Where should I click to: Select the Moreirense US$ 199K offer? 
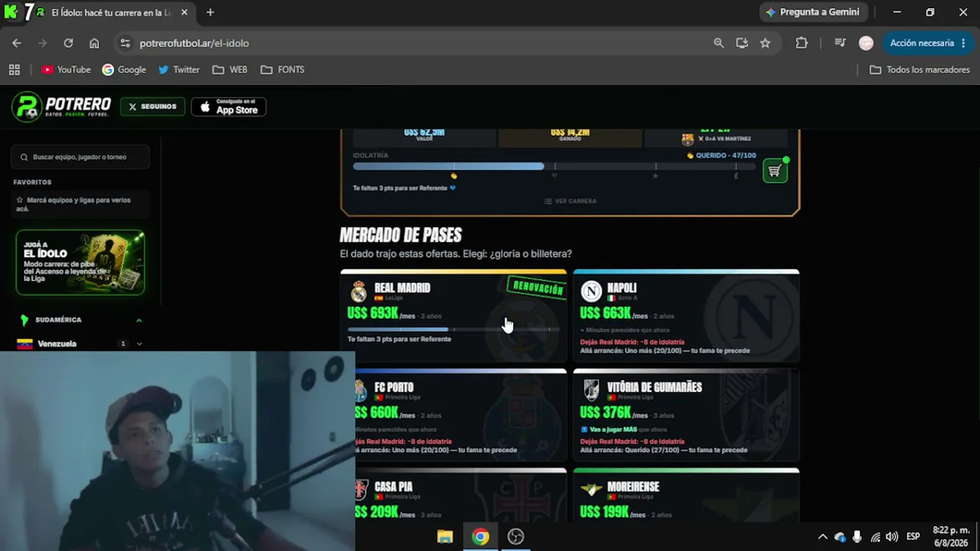click(686, 497)
